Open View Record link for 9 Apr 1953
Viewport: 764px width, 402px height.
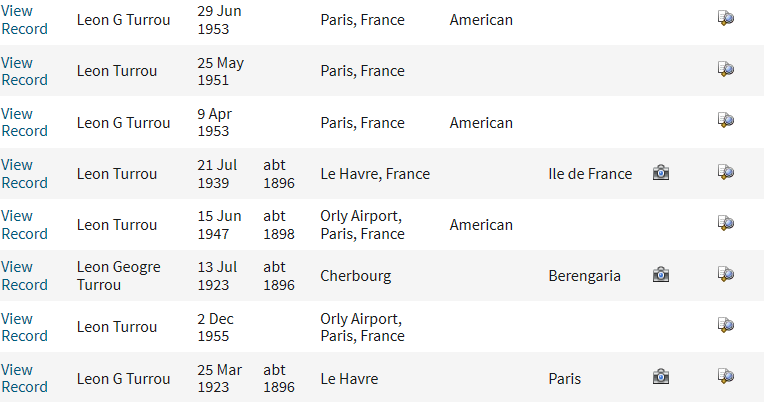coord(24,122)
